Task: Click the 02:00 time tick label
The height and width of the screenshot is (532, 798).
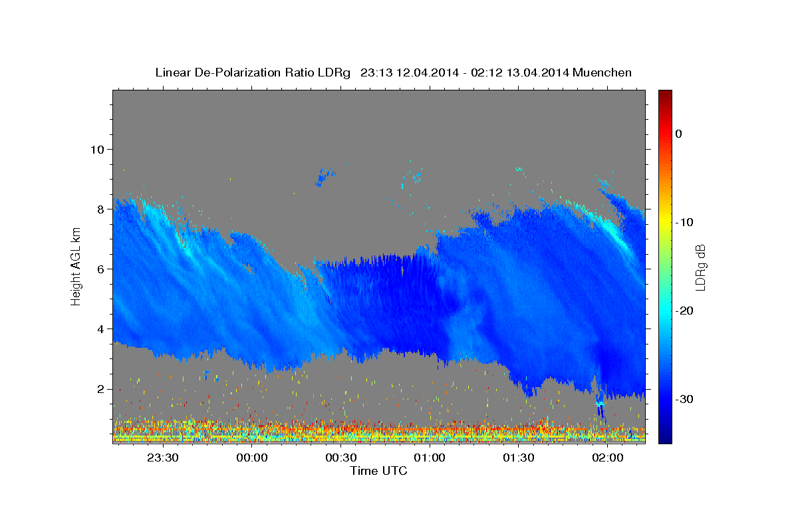Action: click(x=608, y=458)
